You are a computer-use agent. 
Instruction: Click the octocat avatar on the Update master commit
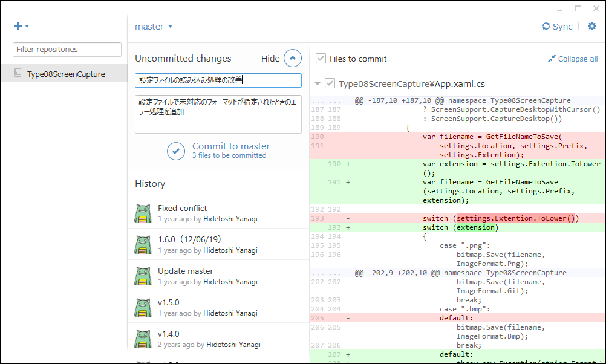pyautogui.click(x=143, y=276)
